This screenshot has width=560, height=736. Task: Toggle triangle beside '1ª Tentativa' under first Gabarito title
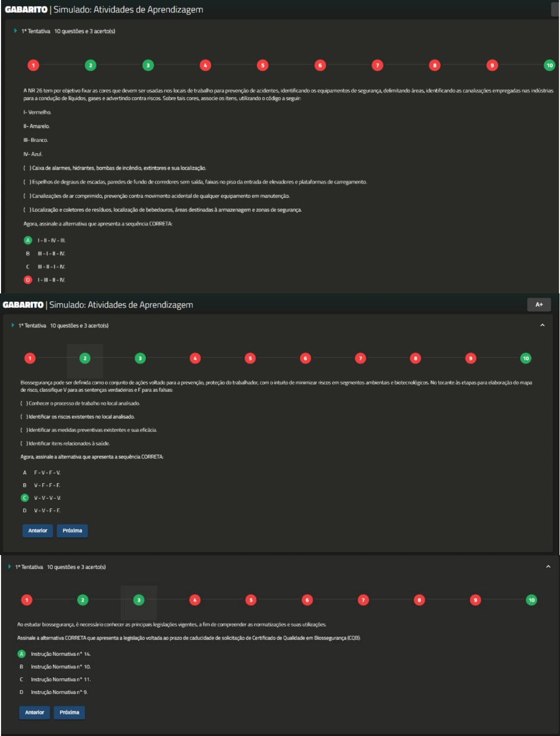tap(15, 31)
